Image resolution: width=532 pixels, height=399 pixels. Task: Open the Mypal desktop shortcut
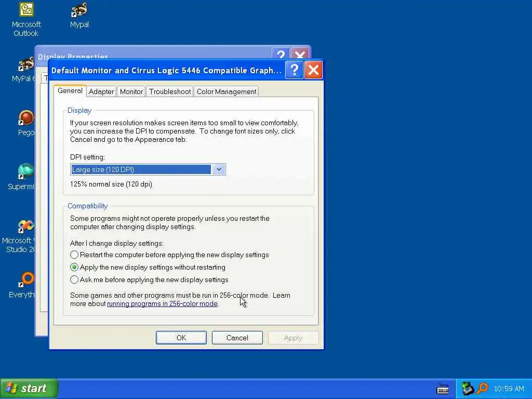tap(79, 15)
